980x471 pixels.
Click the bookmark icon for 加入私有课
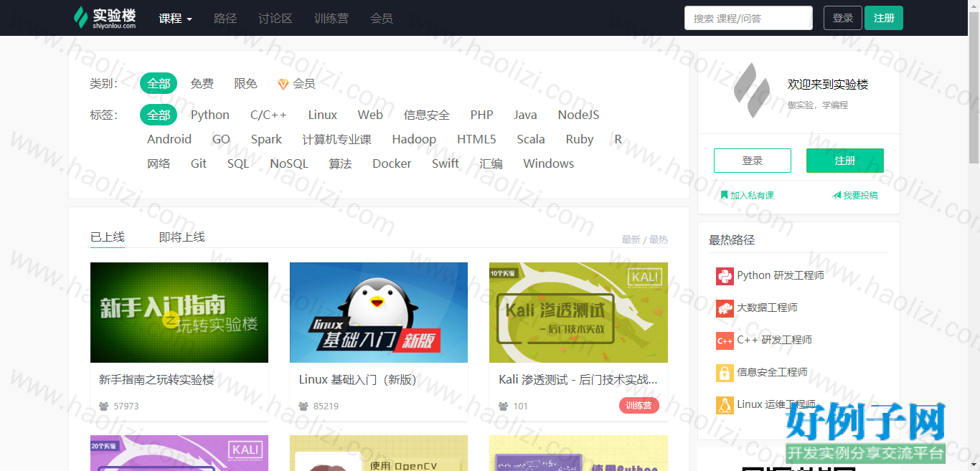tap(725, 195)
